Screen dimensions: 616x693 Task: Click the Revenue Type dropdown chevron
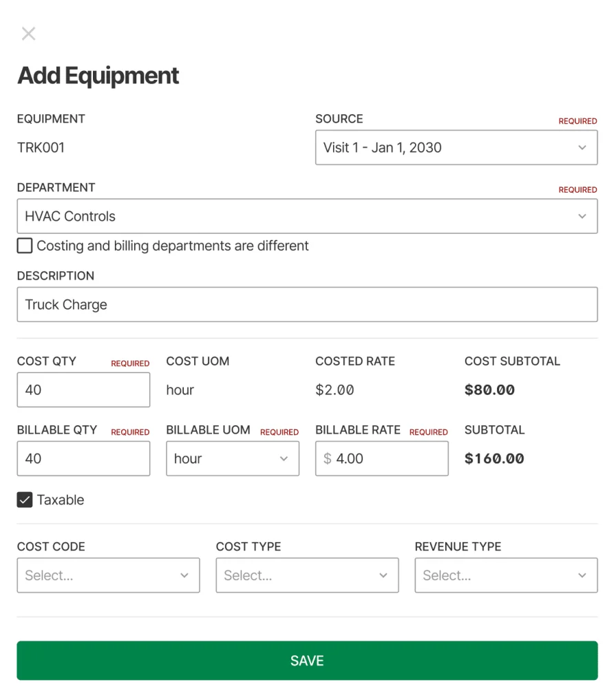point(582,575)
